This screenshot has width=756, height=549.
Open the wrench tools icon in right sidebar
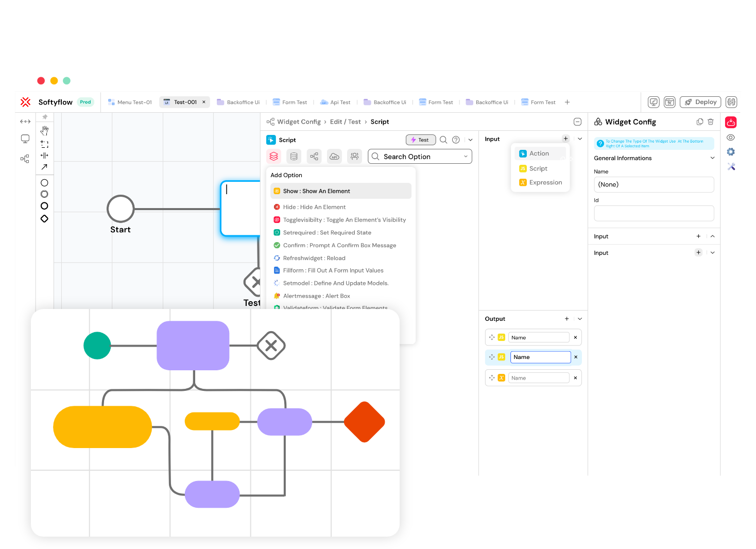pyautogui.click(x=731, y=166)
